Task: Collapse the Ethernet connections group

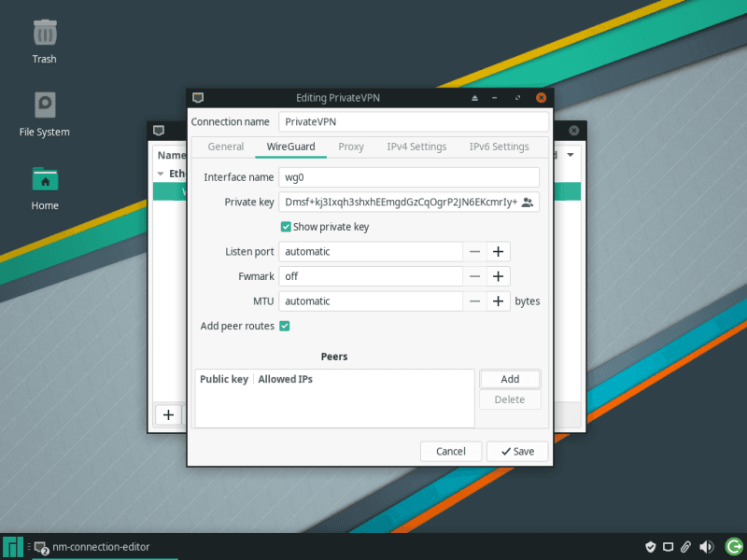Action: (x=161, y=174)
